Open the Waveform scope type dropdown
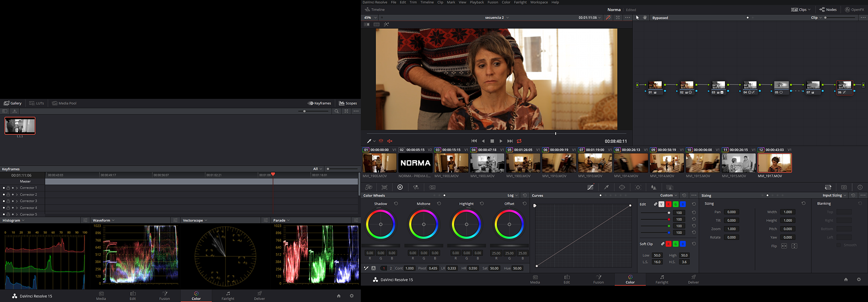This screenshot has width=868, height=302. point(104,221)
